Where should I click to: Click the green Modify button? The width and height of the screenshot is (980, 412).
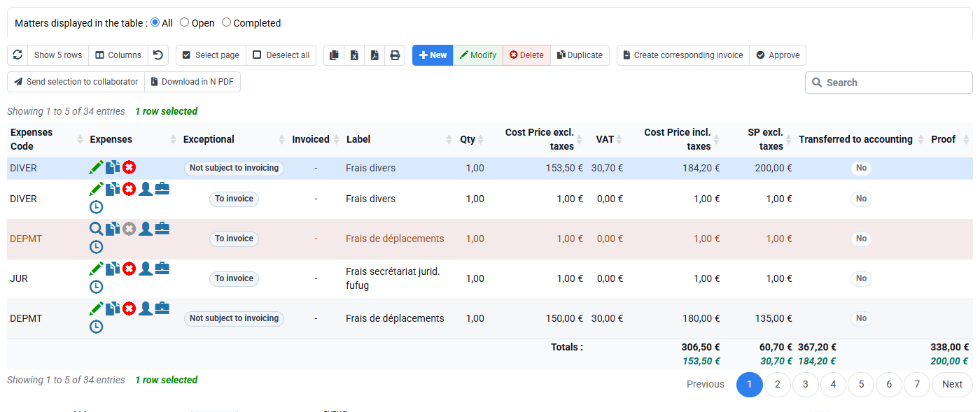tap(478, 55)
